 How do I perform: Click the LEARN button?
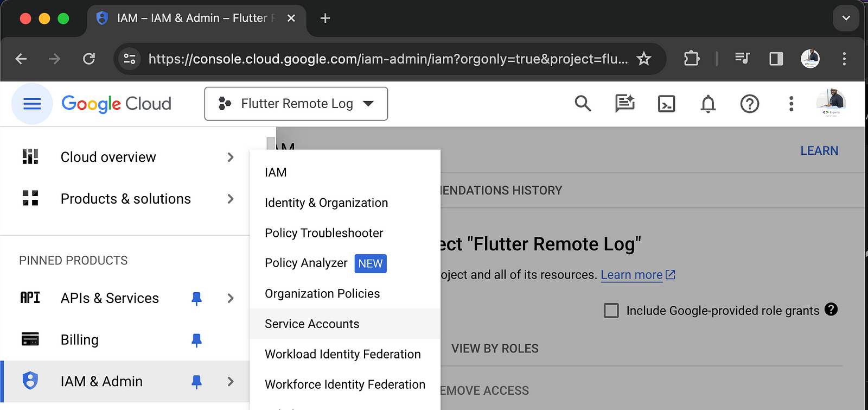[819, 151]
